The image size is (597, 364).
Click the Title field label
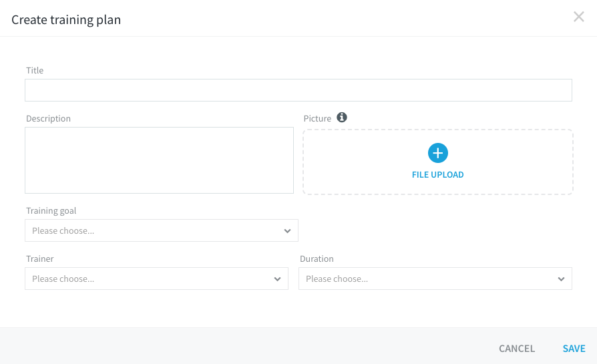[x=35, y=70]
